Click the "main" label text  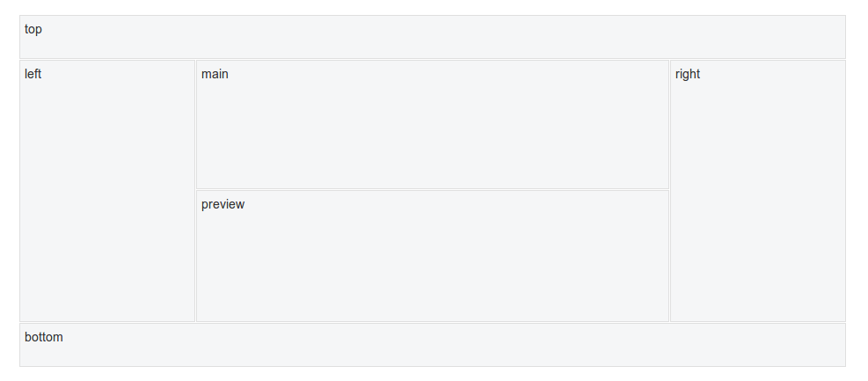[215, 74]
